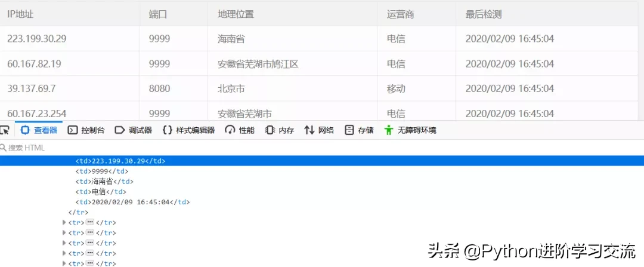Open the 无障碍环境 accessibility tab

pos(410,130)
